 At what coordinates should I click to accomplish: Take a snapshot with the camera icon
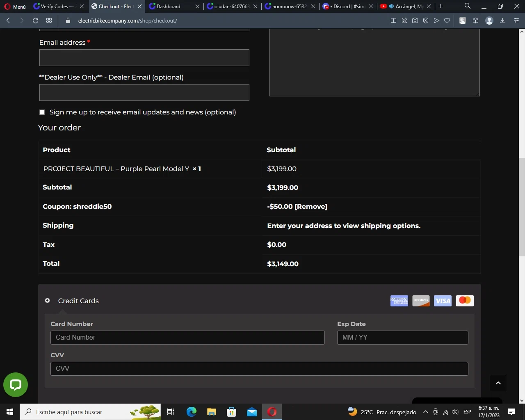[415, 21]
